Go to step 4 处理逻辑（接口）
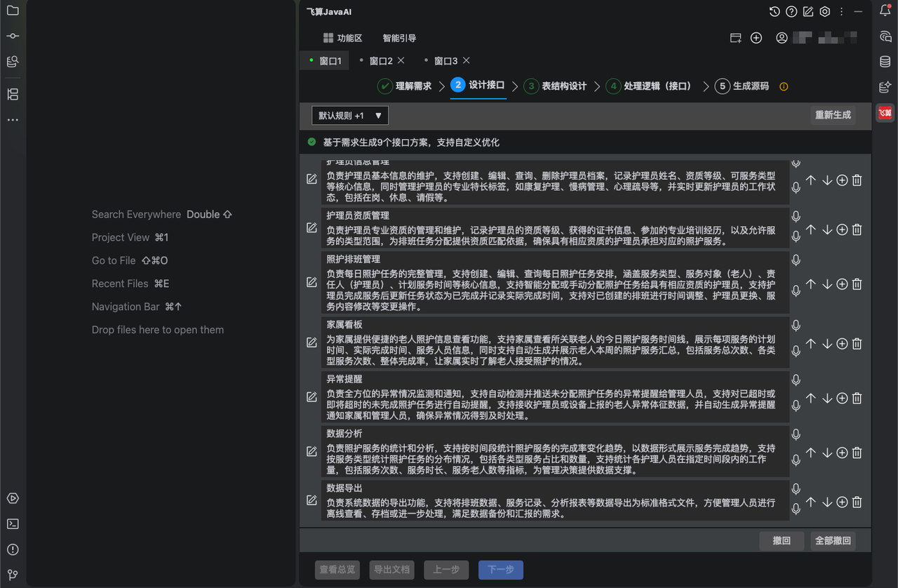 [x=649, y=86]
